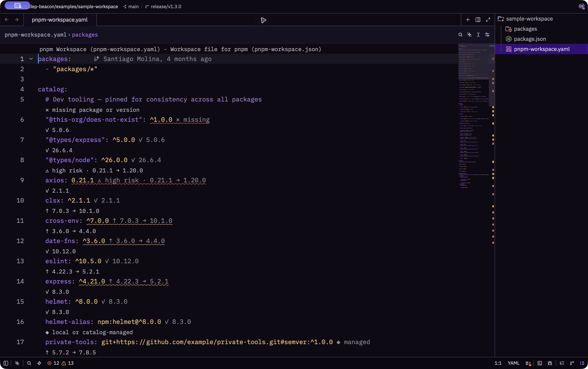Open release/v1.3.0 branch picker
Screen dimensions: 588x369
click(163, 7)
